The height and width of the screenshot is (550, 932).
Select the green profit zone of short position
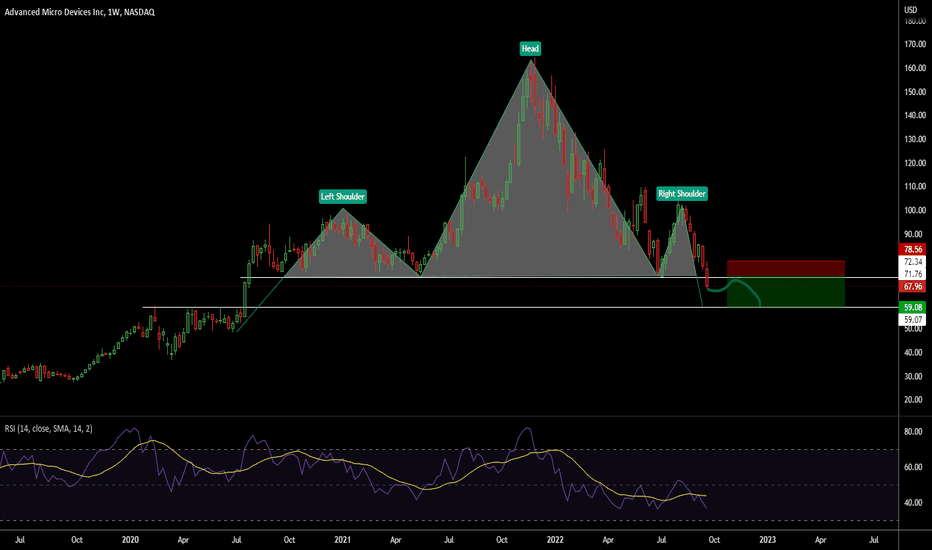coord(786,293)
